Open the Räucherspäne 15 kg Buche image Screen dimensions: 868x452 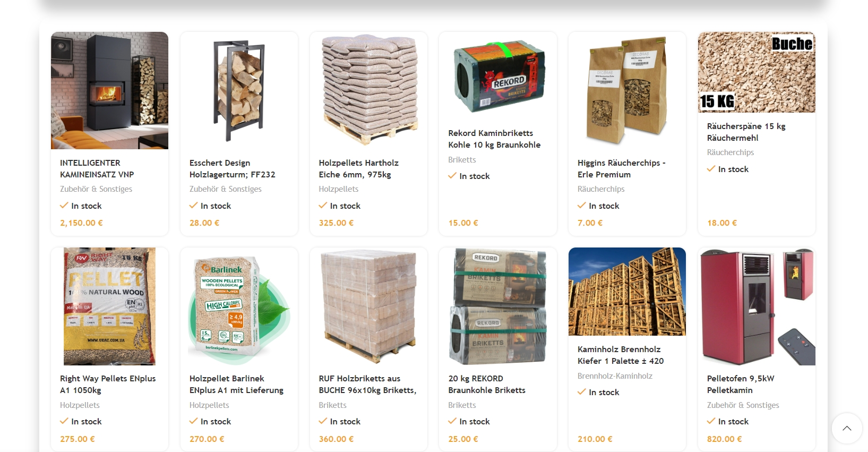757,72
